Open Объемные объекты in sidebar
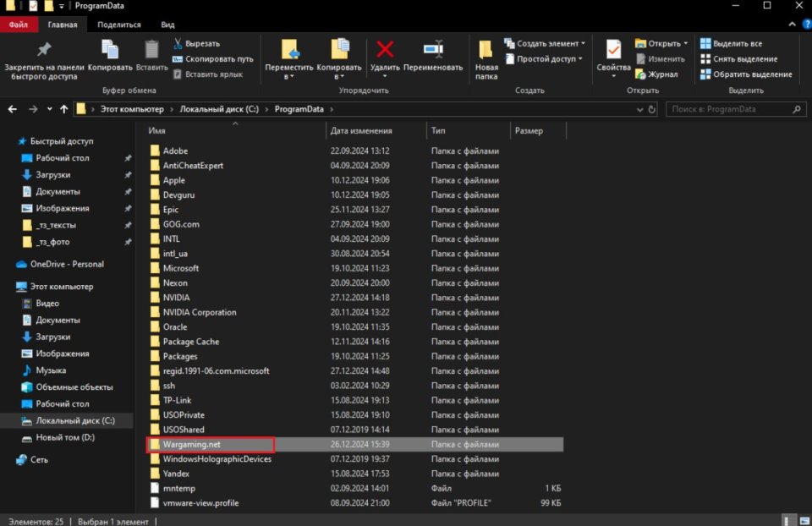Screen dimensions: 812x526 (74, 387)
